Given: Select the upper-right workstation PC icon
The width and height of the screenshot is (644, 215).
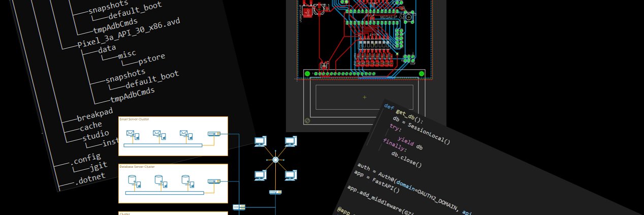Looking at the screenshot, I should (x=291, y=142).
